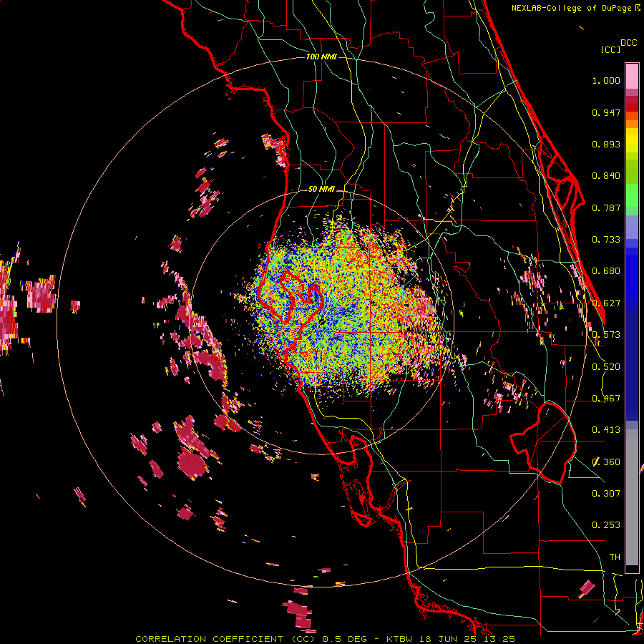Screen dimensions: 644x644
Task: Select the 0.307 legend value
Action: (x=606, y=493)
